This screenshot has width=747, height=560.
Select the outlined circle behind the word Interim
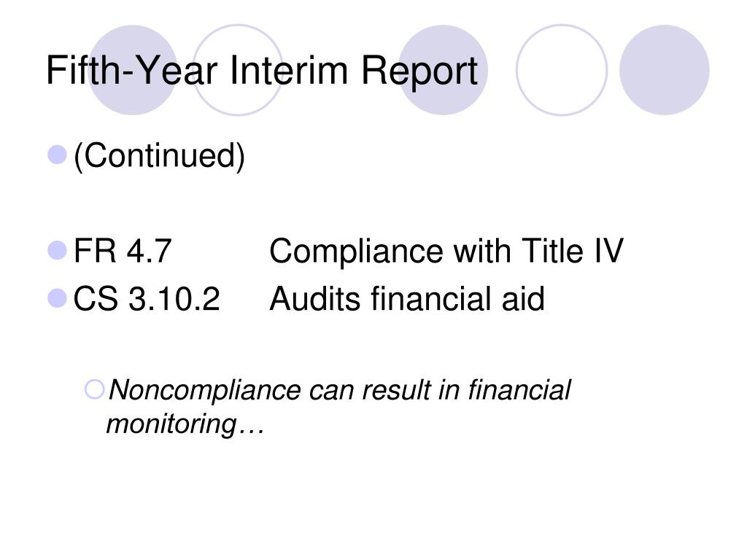[x=238, y=70]
